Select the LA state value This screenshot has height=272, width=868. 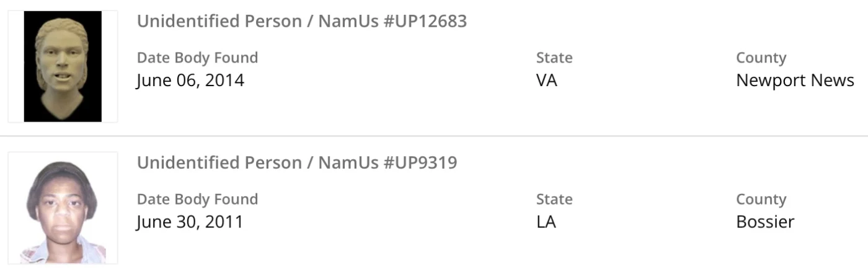(546, 222)
